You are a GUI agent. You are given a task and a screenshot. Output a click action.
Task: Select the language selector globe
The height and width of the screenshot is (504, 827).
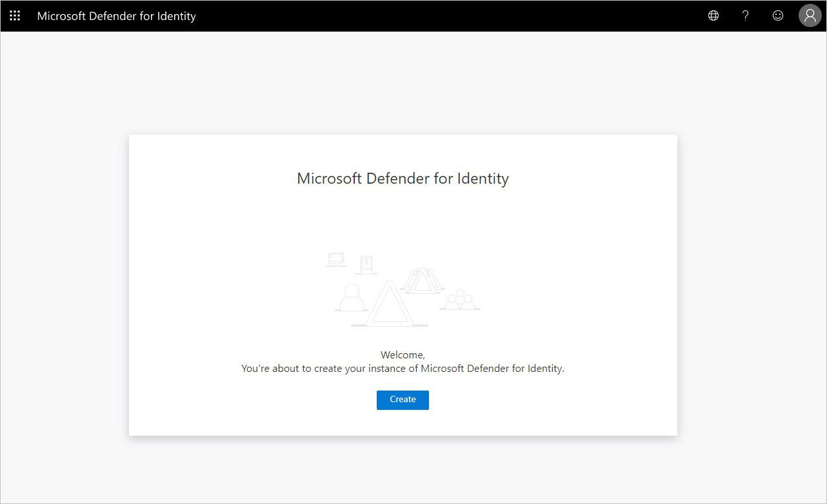[713, 15]
